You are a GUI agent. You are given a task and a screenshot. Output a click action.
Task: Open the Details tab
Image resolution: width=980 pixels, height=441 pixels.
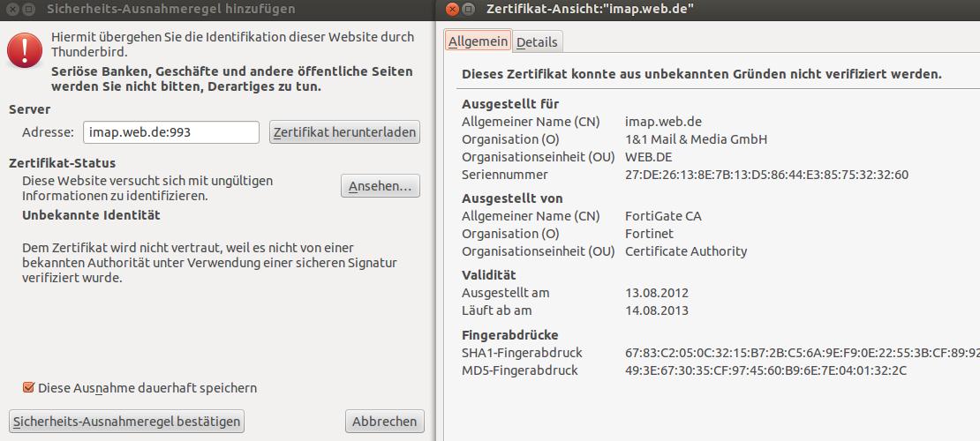click(537, 41)
